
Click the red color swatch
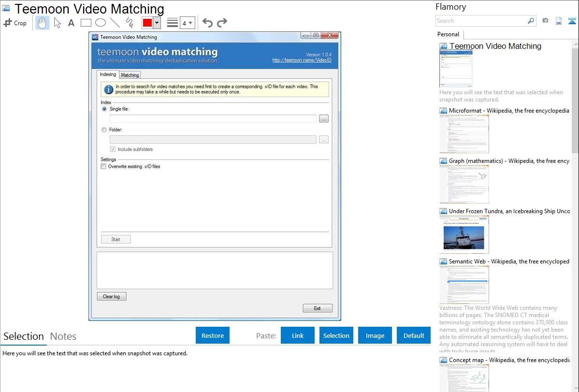(147, 23)
